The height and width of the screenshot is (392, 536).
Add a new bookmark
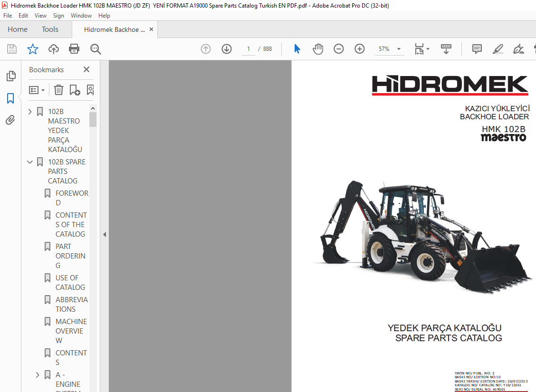pyautogui.click(x=75, y=90)
